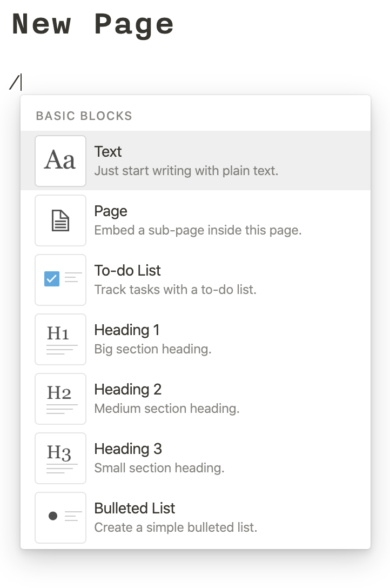The height and width of the screenshot is (588, 390).
Task: Click the H3 heading icon
Action: [60, 458]
